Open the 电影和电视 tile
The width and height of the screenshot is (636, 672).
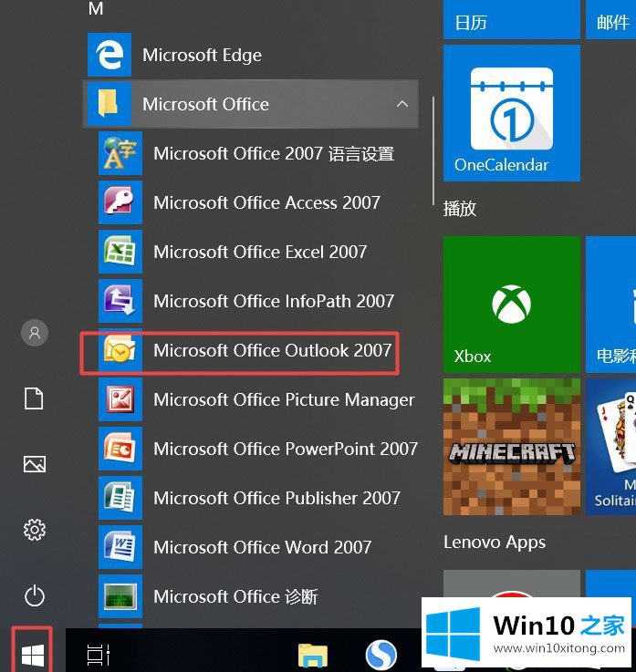610,305
